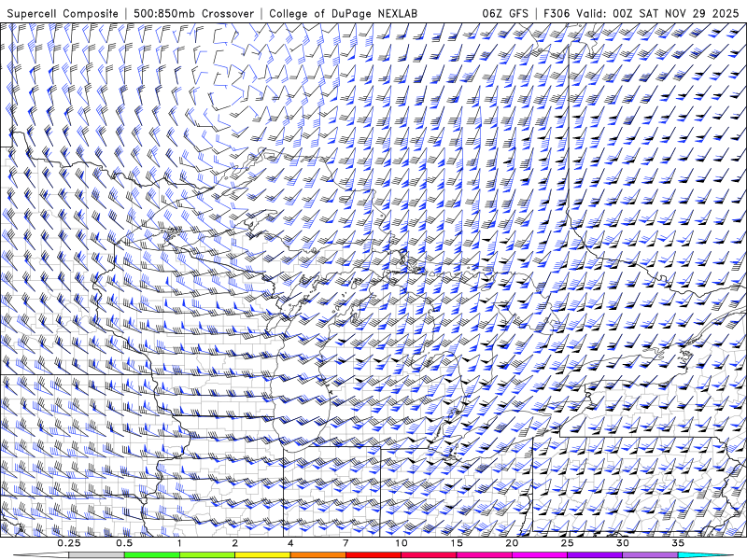The width and height of the screenshot is (747, 560).
Task: Click the 'F306' forecast hour text
Action: coord(557,13)
